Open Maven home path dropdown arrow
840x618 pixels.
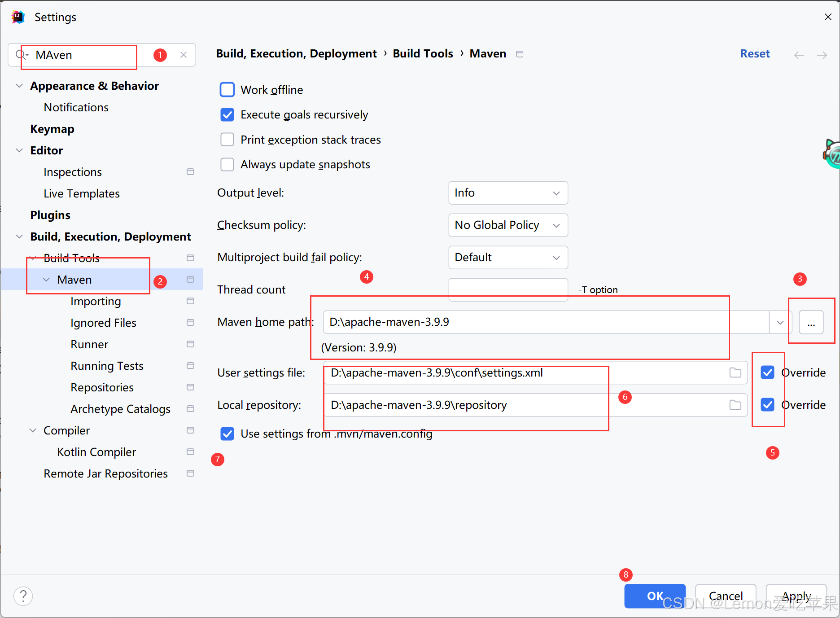780,322
